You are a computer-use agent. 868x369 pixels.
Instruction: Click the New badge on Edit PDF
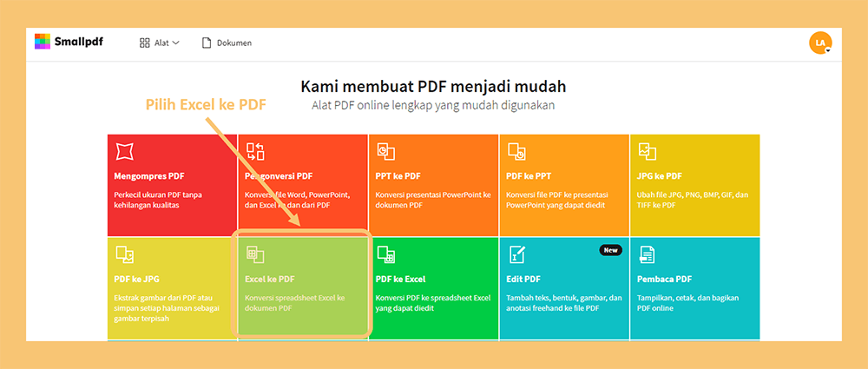[610, 250]
